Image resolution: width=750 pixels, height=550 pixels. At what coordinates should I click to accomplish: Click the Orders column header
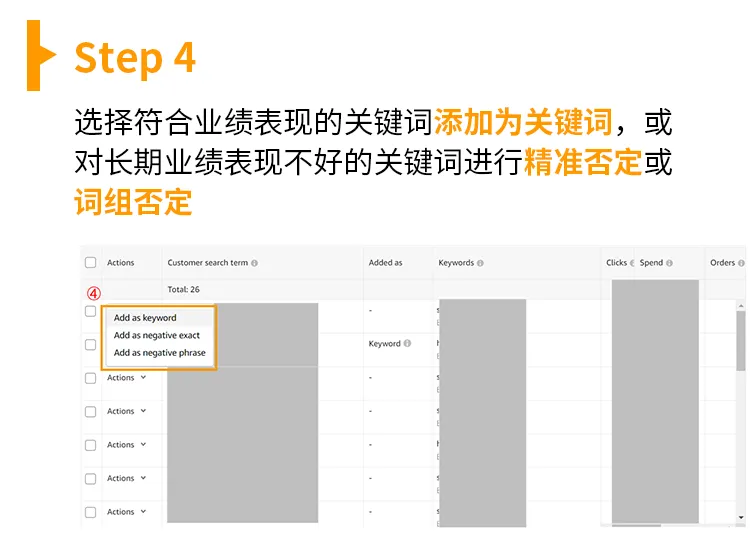point(722,263)
